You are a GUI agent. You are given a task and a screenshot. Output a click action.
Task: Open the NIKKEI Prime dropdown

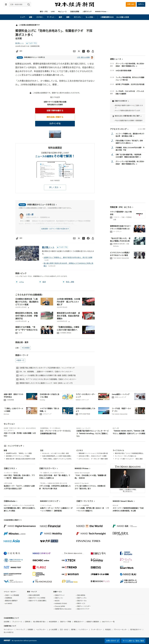pyautogui.click(x=102, y=11)
